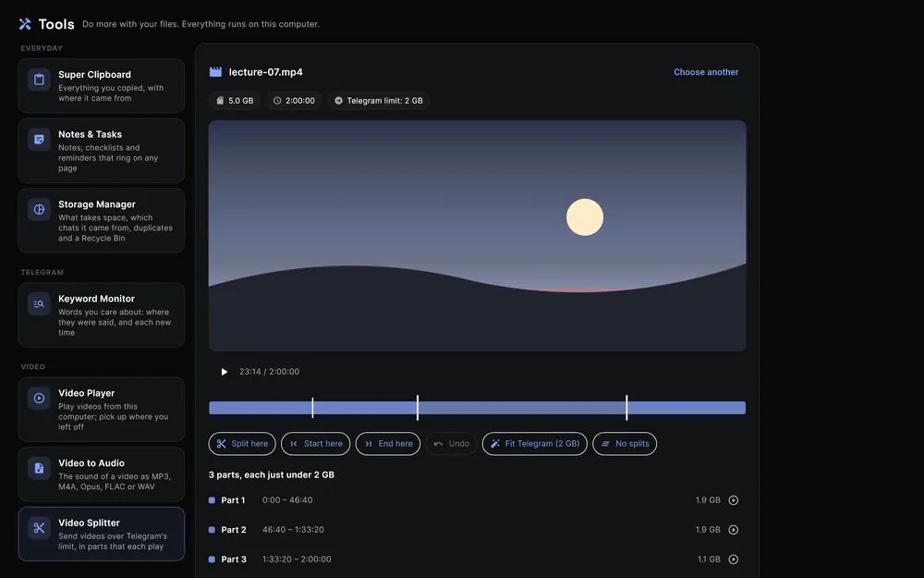This screenshot has width=924, height=578.
Task: Click the No splits button
Action: tap(625, 444)
